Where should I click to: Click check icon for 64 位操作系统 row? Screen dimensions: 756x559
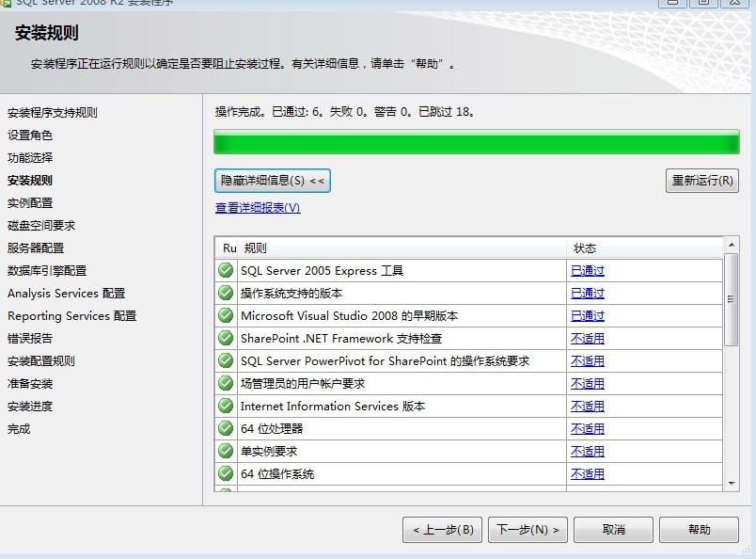tap(226, 473)
